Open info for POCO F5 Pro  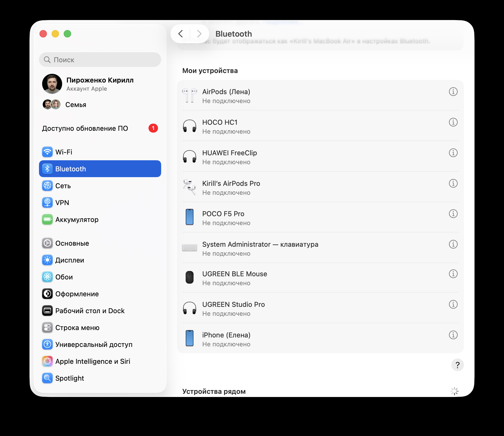click(453, 214)
